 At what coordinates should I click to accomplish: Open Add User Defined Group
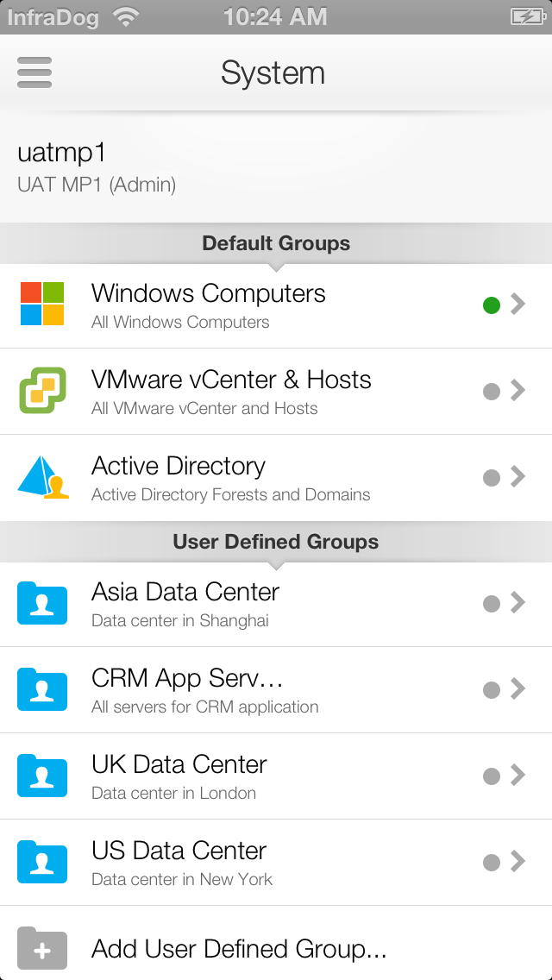tap(276, 944)
